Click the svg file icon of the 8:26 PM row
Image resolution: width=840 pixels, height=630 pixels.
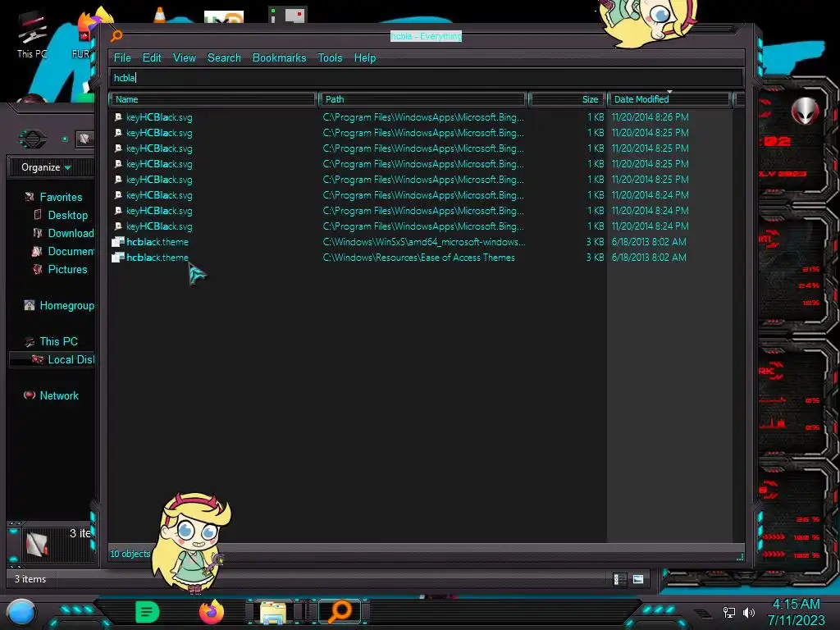(118, 117)
